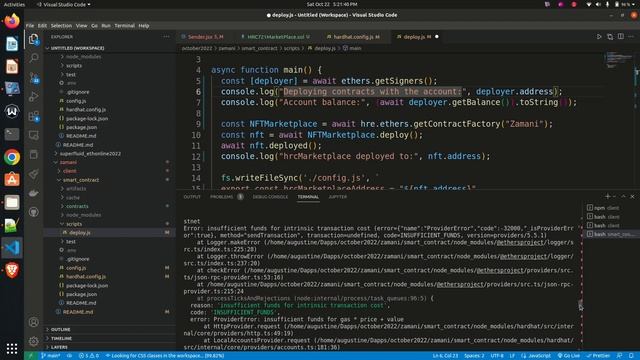The image size is (640, 360).
Task: Click Spaces: 2 indentation setting
Action: (x=474, y=356)
